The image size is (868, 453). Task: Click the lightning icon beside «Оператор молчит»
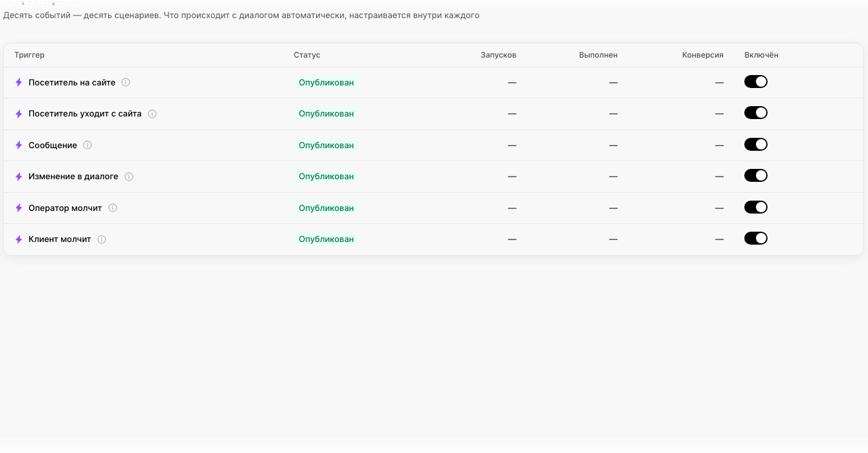coord(19,208)
